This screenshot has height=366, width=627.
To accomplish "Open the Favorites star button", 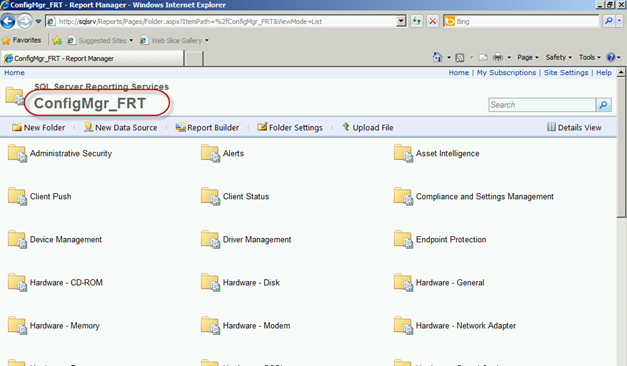I will (x=22, y=40).
